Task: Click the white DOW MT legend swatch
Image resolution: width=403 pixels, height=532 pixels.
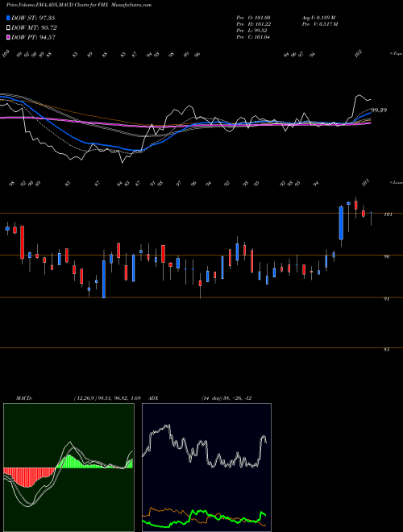Action: [x=9, y=28]
